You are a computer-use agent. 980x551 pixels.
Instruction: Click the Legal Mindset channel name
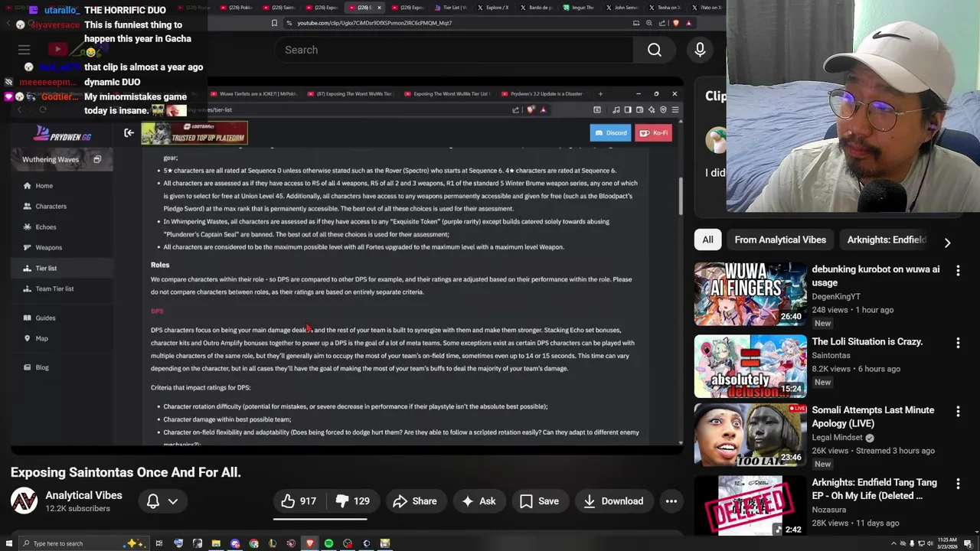click(x=837, y=438)
